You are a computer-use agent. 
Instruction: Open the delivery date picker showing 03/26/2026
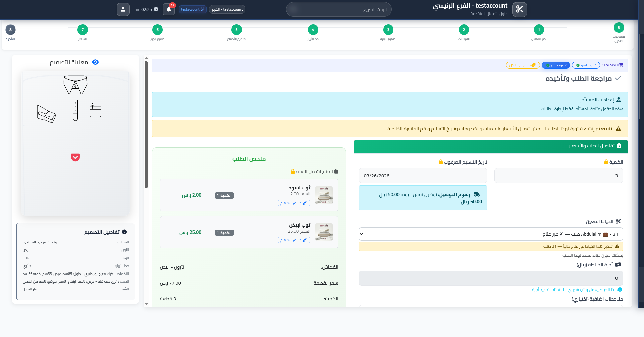pyautogui.click(x=423, y=175)
